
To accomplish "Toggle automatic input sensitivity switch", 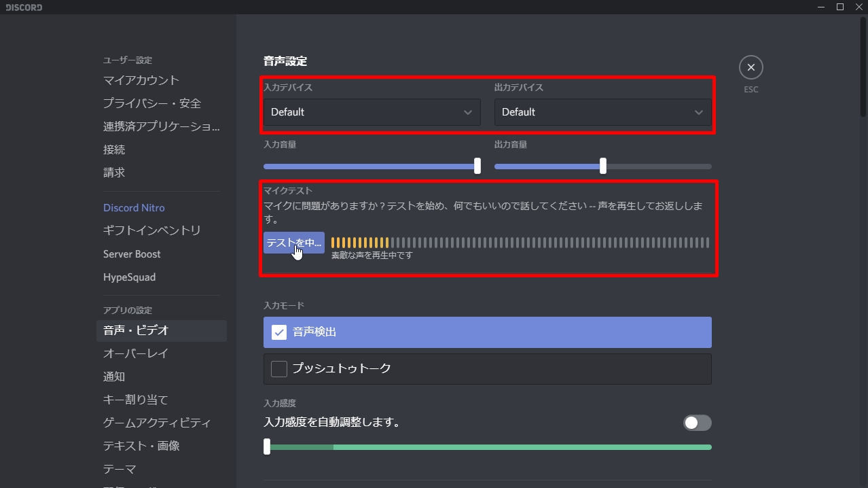I will pyautogui.click(x=697, y=423).
